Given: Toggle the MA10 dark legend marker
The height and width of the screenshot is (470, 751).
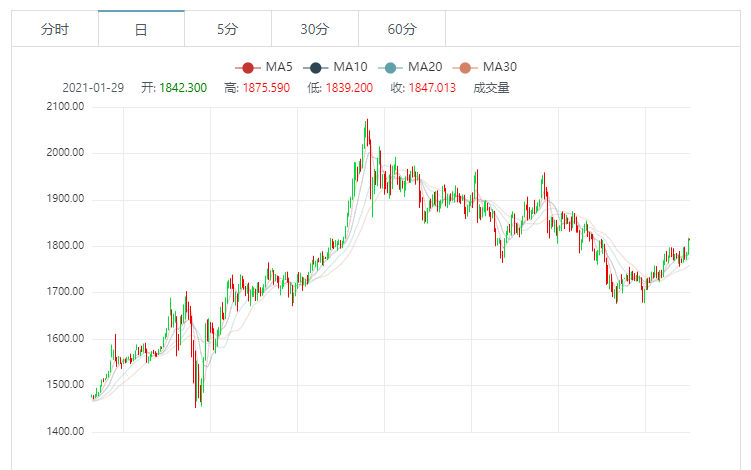Looking at the screenshot, I should click(x=316, y=67).
